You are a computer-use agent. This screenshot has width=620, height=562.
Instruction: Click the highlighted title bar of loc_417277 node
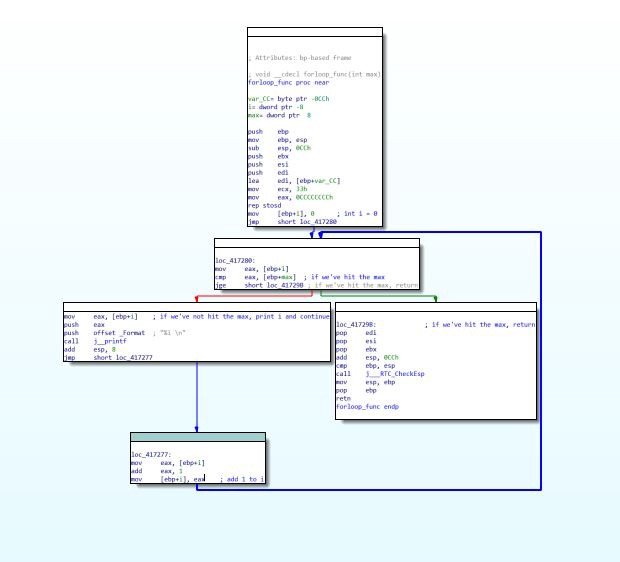(x=198, y=437)
